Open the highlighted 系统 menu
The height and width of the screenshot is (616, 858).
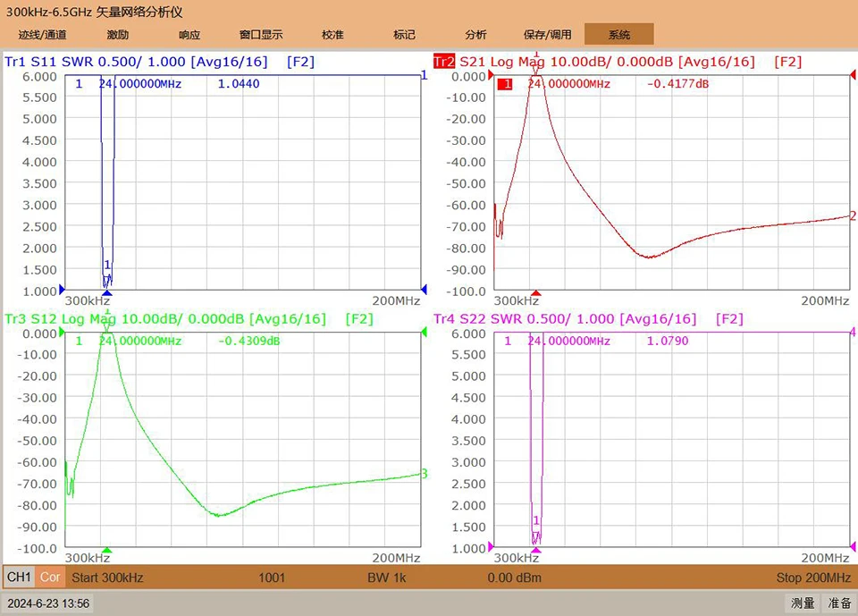(618, 34)
